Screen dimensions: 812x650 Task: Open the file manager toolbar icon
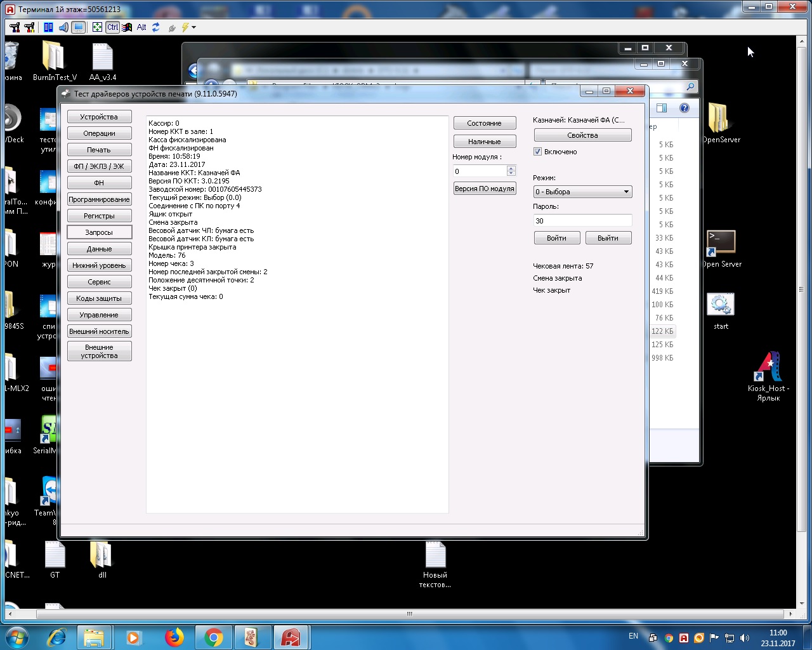coord(48,27)
